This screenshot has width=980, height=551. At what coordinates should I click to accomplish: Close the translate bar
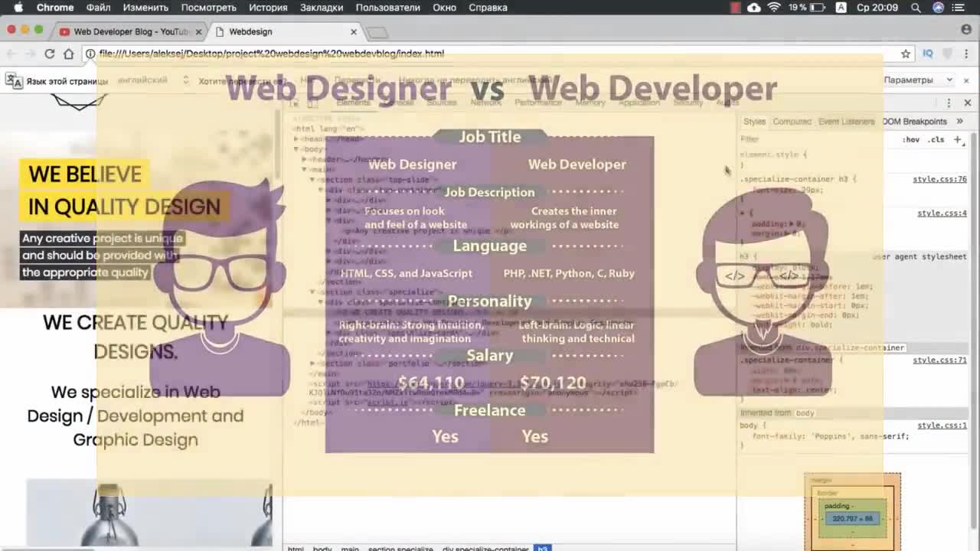click(x=966, y=80)
